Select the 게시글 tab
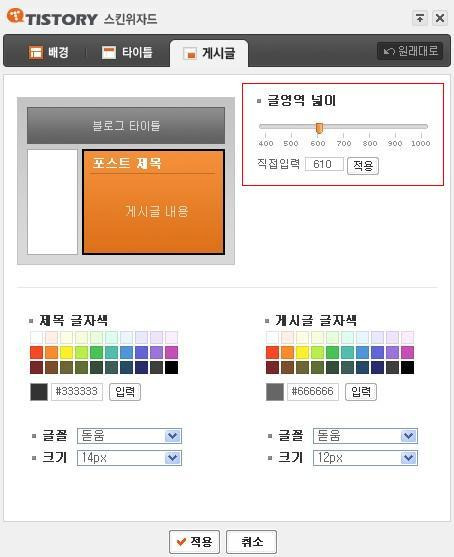 click(209, 54)
